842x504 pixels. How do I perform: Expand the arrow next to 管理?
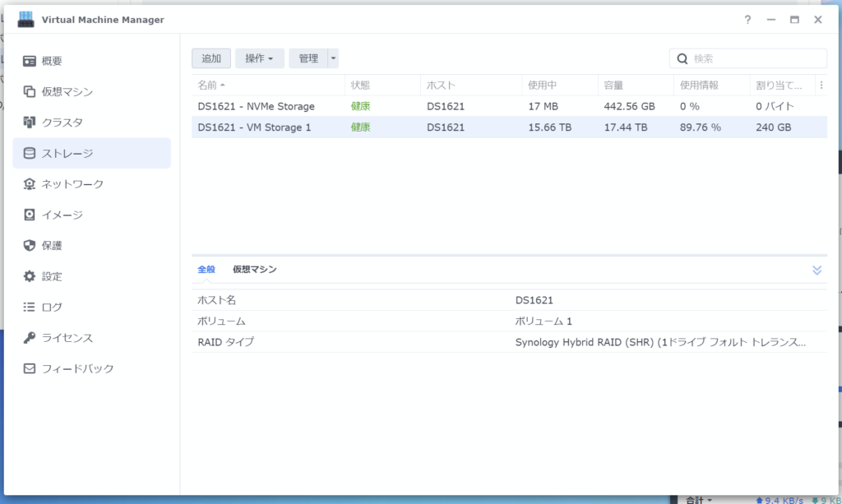point(333,58)
